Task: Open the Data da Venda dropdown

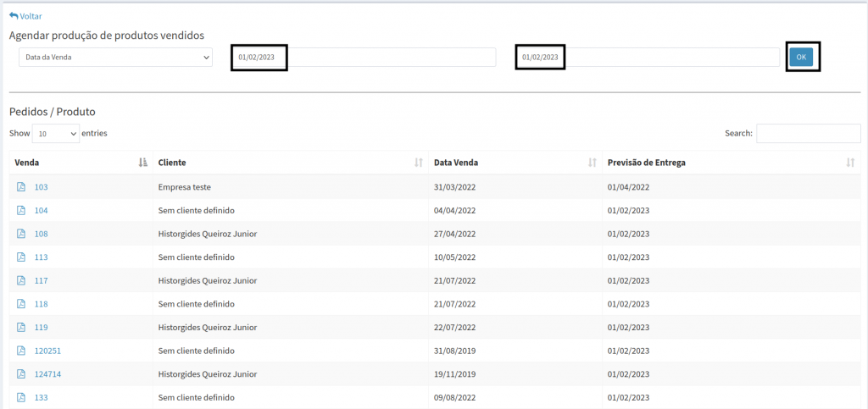Action: (x=115, y=57)
